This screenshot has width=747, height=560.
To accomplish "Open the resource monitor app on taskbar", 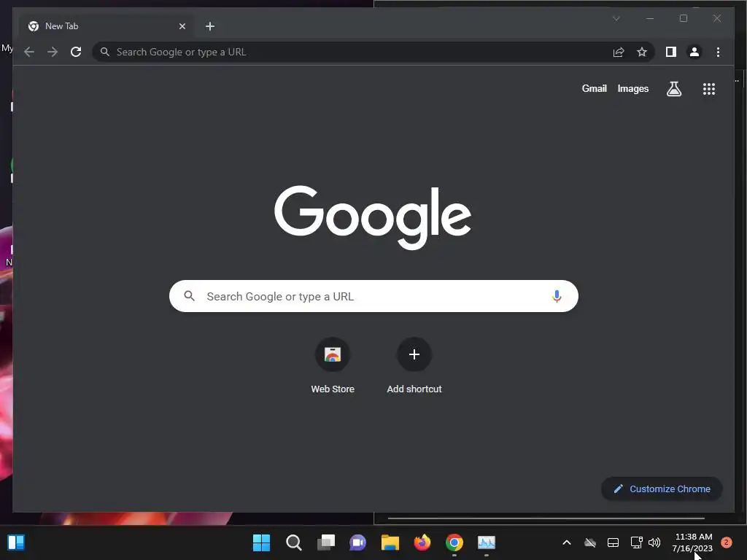I will point(487,542).
